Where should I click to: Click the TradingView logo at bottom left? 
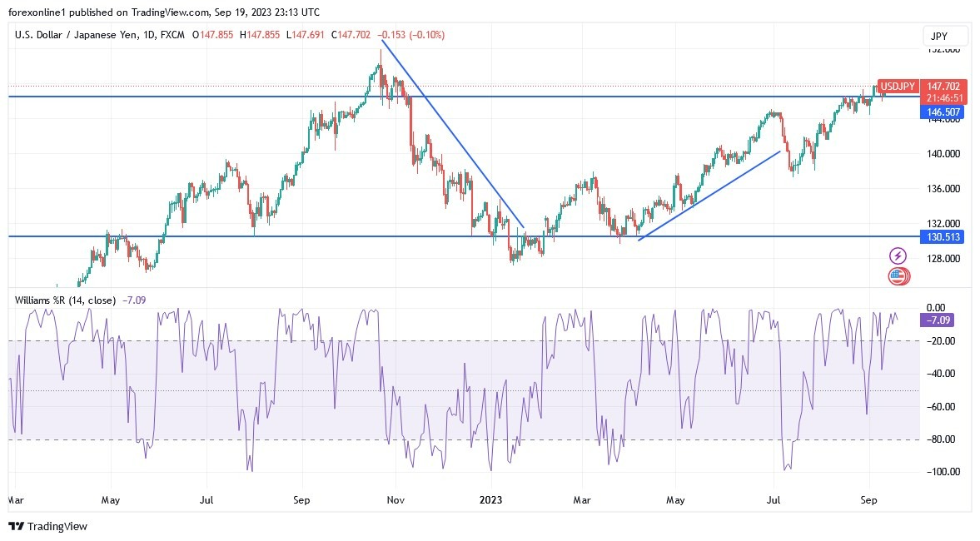click(47, 526)
